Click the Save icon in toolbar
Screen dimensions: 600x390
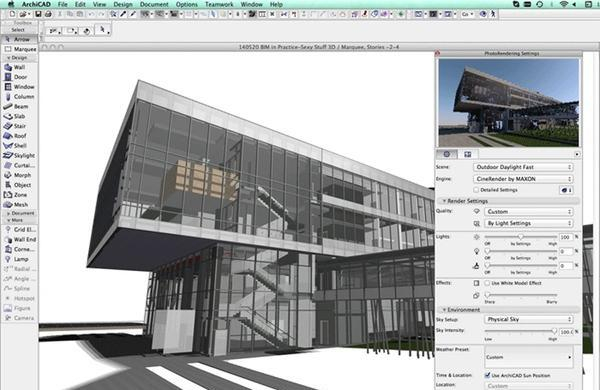point(38,14)
